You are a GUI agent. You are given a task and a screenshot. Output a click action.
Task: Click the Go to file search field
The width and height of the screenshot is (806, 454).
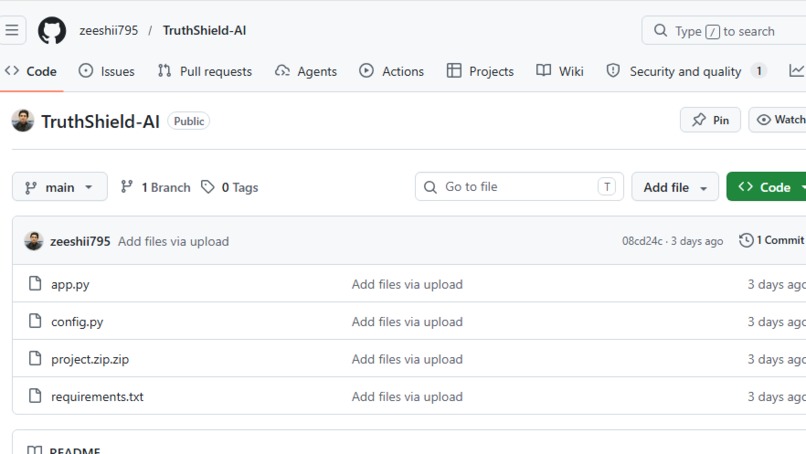click(519, 187)
